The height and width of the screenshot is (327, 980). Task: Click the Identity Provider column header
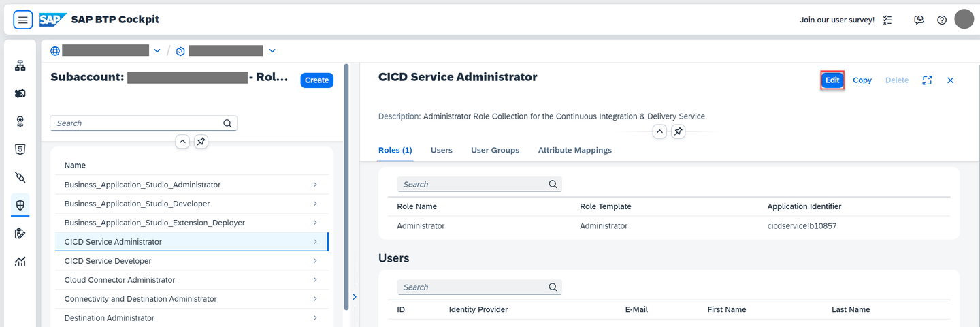coord(478,309)
